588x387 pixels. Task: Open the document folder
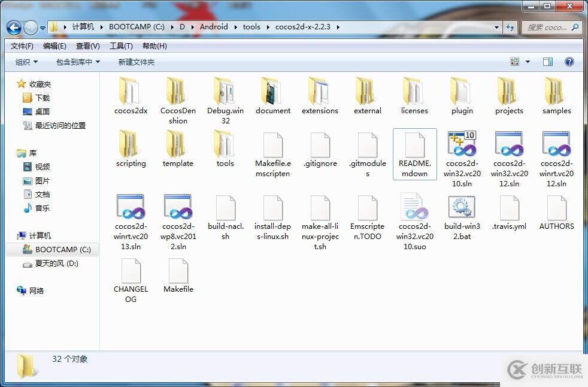tap(272, 96)
